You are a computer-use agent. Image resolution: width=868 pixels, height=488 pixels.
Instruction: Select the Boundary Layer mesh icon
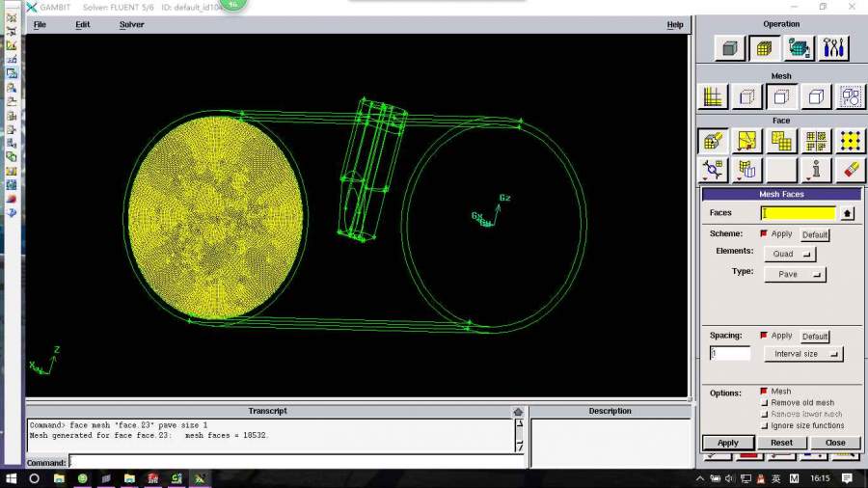713,96
